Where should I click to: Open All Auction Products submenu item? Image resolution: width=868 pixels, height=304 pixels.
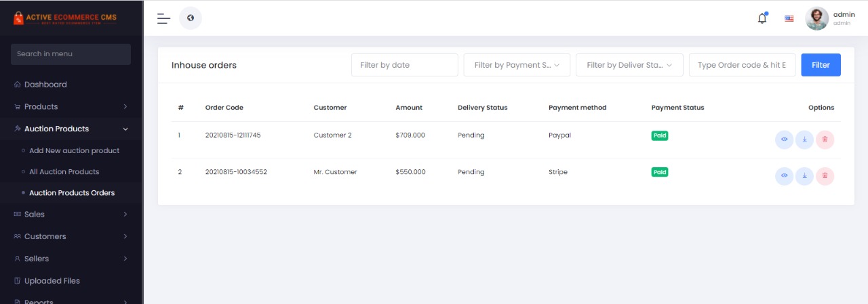64,172
